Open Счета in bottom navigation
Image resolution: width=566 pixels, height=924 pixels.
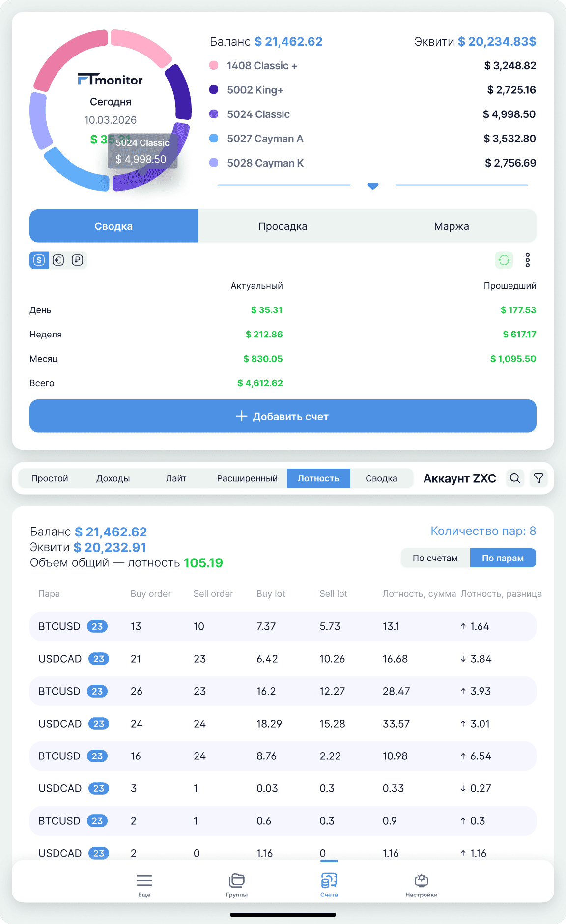(329, 885)
